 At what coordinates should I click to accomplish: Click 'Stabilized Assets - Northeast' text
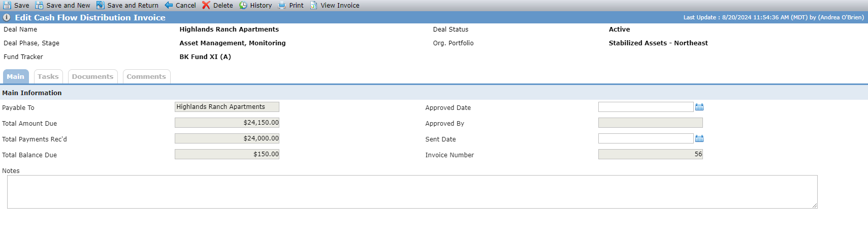point(658,43)
